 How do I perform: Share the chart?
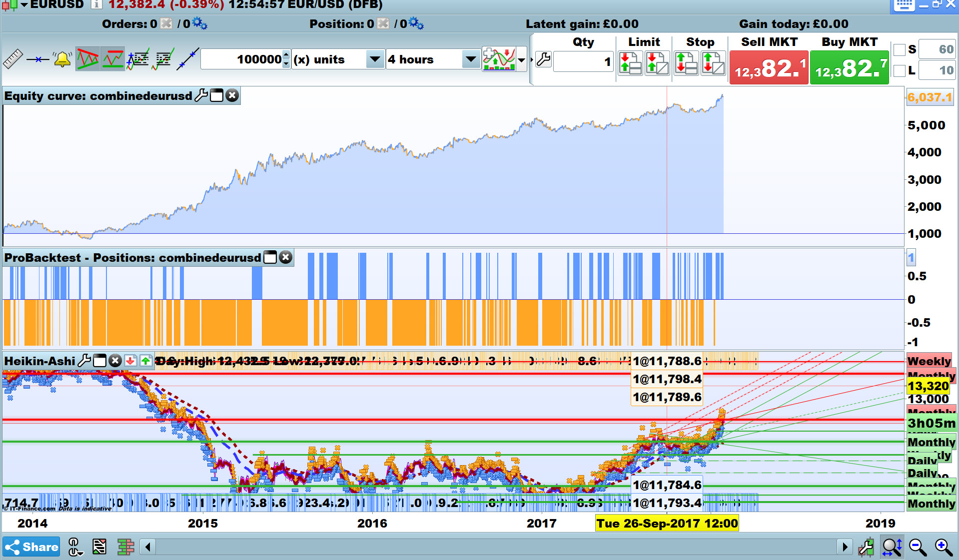[x=31, y=547]
